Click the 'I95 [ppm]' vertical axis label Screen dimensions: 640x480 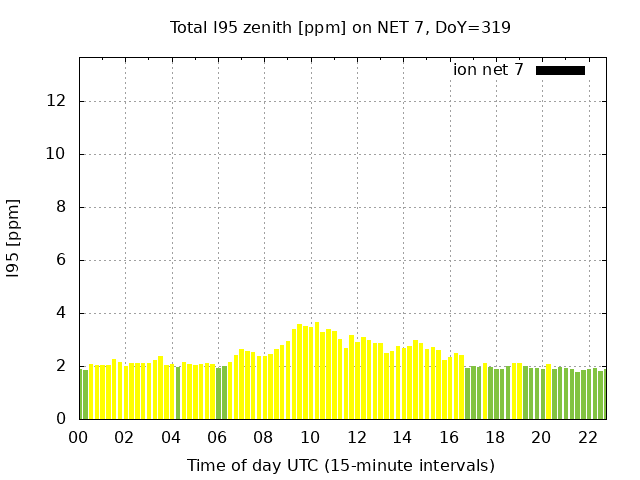click(x=14, y=238)
